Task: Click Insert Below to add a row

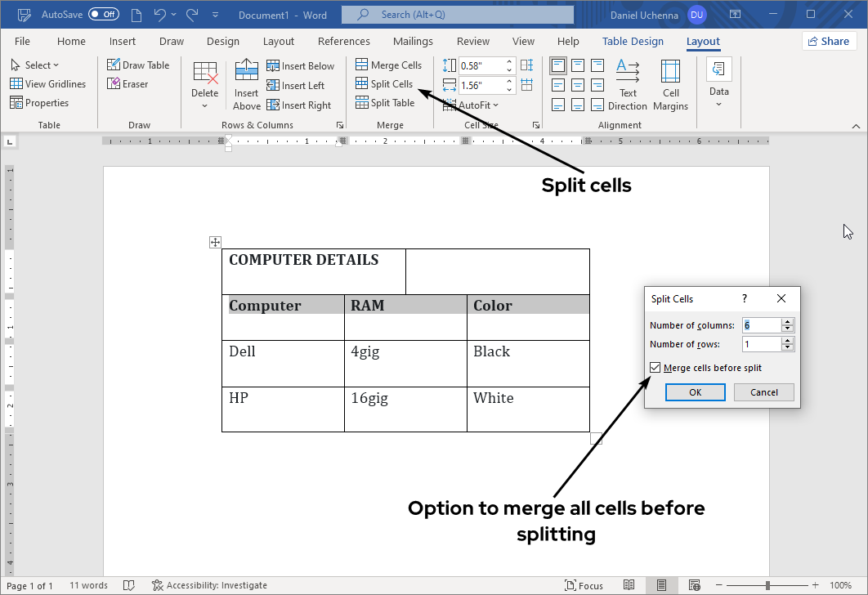Action: coord(301,65)
